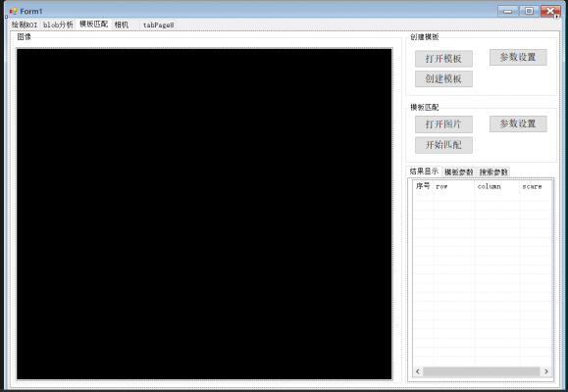Click the Form1 application icon in the title bar

(x=14, y=11)
